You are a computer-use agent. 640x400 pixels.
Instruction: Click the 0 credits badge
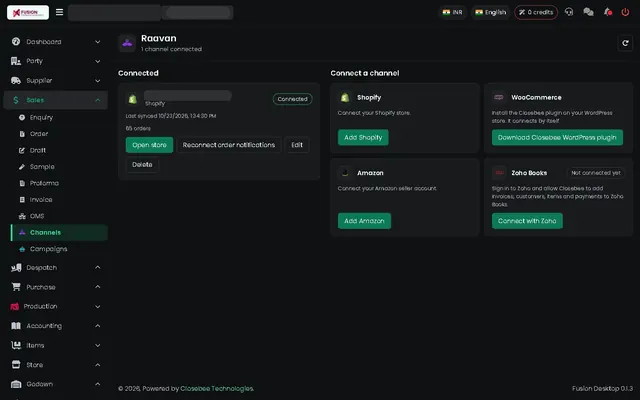pos(536,12)
